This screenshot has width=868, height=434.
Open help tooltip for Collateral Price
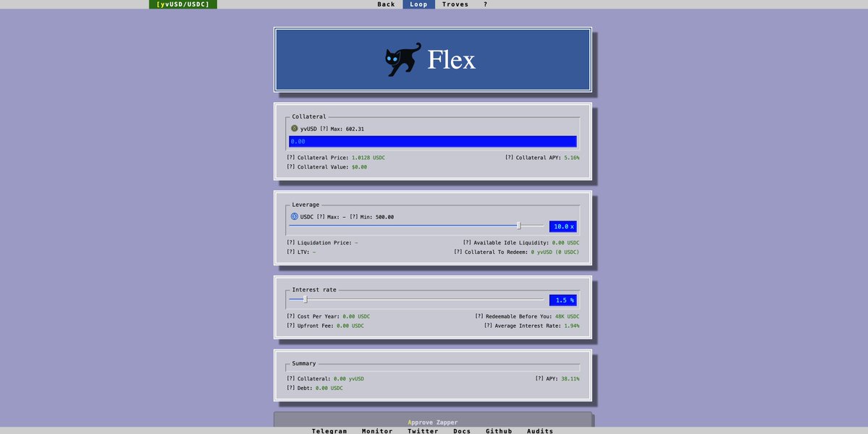pos(290,158)
